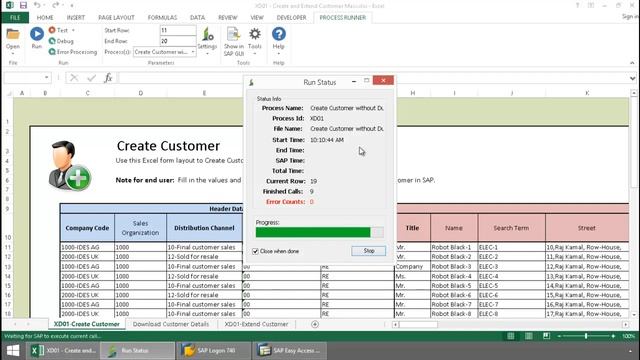Screen dimensions: 640x360
Task: Click the Excel XD01 taskbar item
Action: click(63, 351)
